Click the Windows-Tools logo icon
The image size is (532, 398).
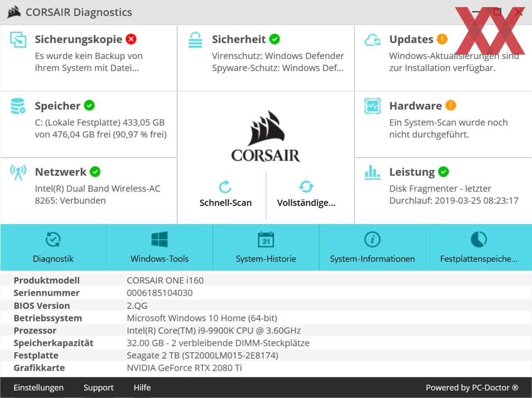pos(160,240)
